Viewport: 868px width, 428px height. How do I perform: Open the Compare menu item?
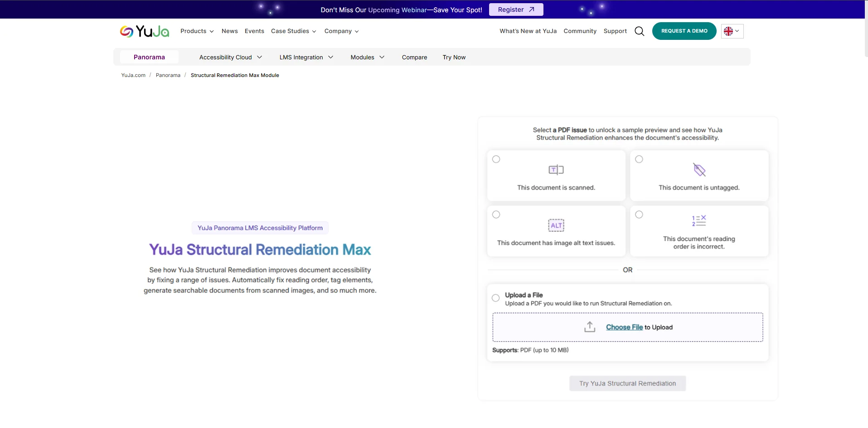(x=414, y=58)
